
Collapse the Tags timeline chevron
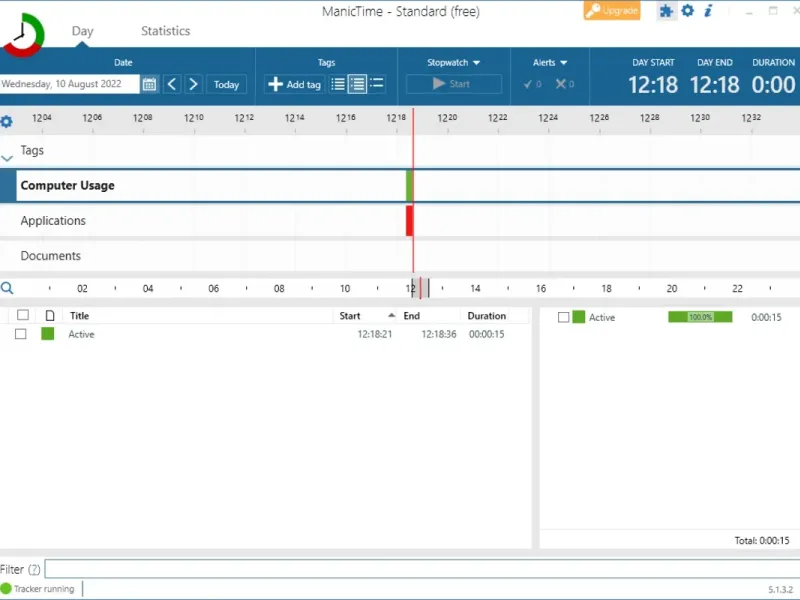[x=7, y=158]
